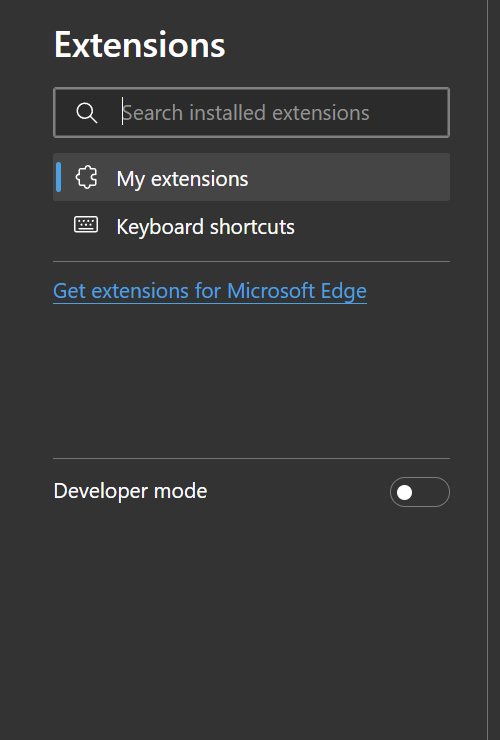Open the My extensions section

pyautogui.click(x=182, y=179)
